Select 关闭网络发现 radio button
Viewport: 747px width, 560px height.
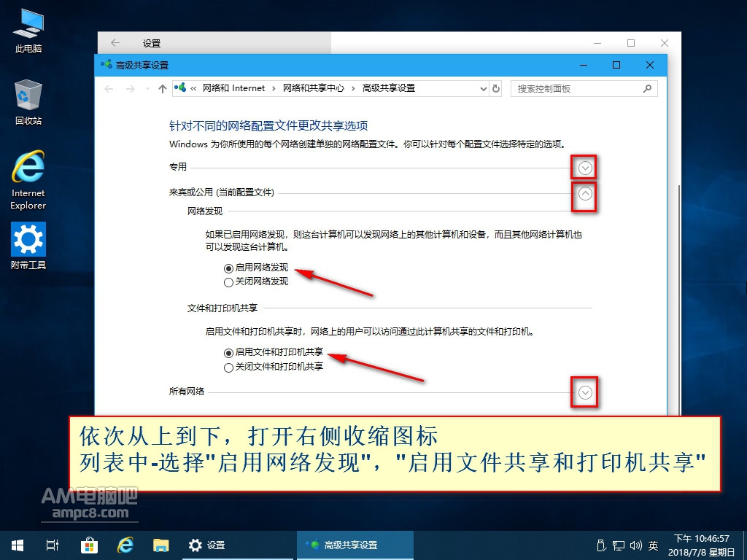coord(228,282)
